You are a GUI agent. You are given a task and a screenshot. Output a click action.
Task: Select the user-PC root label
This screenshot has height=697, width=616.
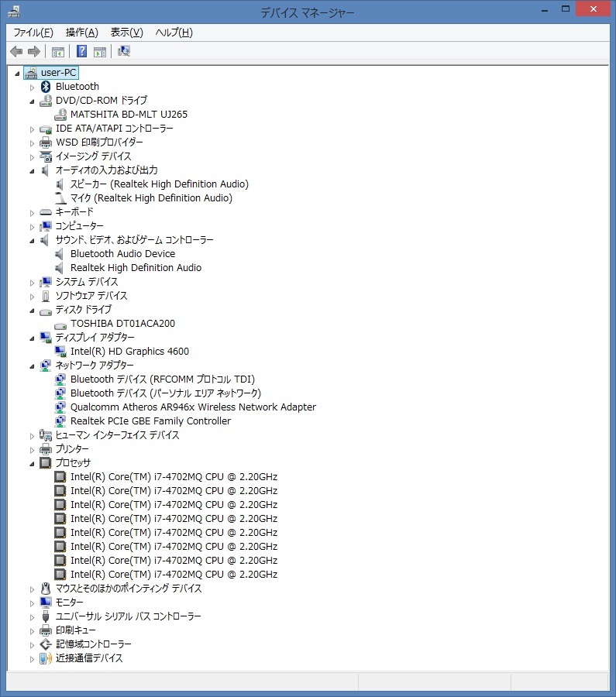coord(58,73)
